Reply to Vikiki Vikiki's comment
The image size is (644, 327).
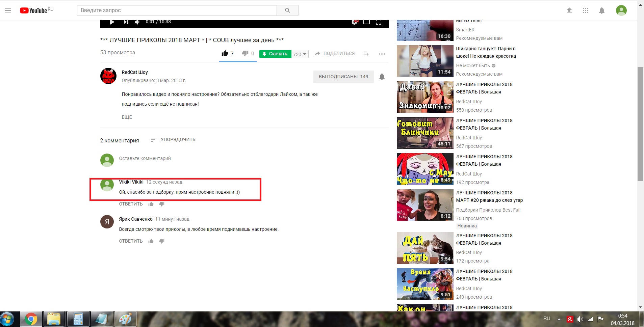click(131, 204)
